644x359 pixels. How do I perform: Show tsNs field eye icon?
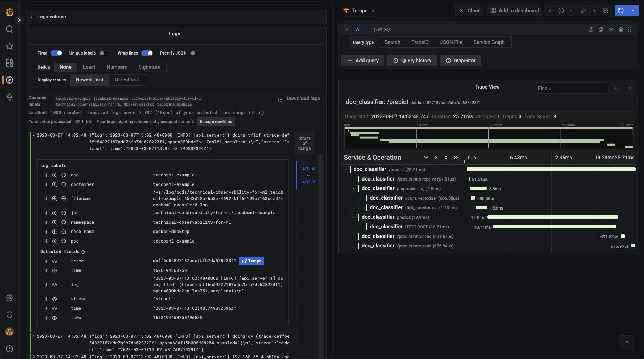(x=55, y=318)
